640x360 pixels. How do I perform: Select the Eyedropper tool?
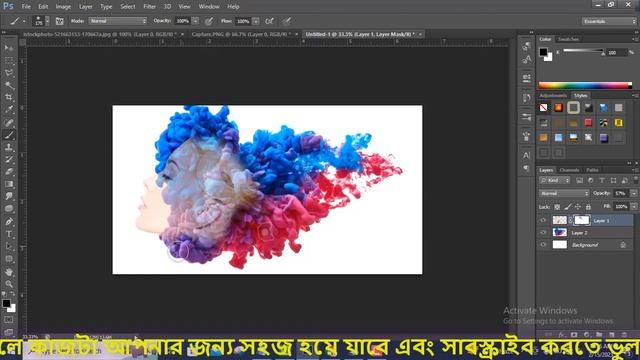(9, 109)
